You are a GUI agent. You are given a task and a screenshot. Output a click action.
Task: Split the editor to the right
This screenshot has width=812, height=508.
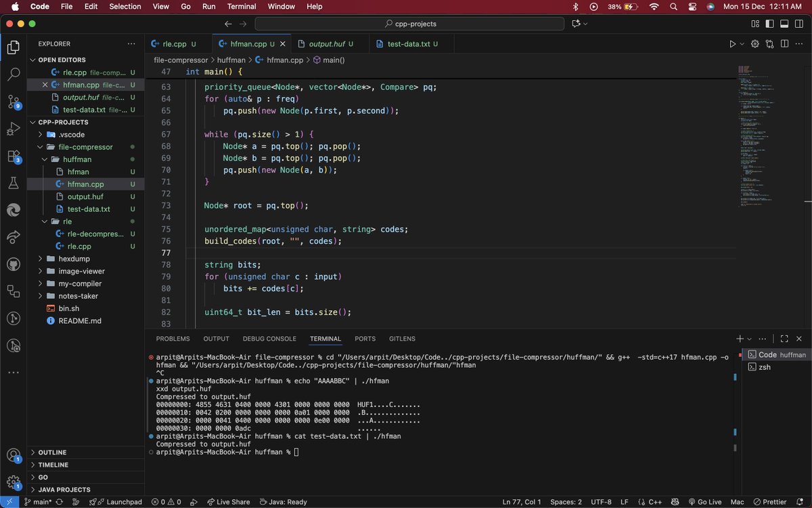point(785,44)
